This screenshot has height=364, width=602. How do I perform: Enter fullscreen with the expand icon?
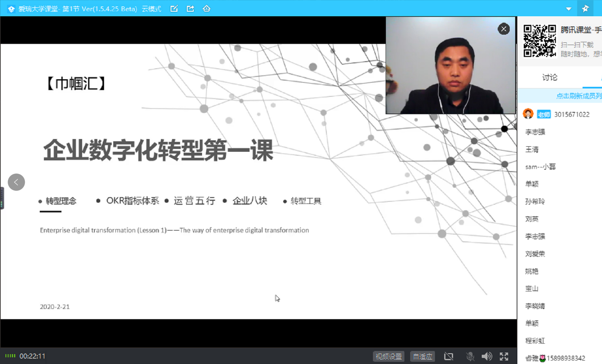point(504,356)
